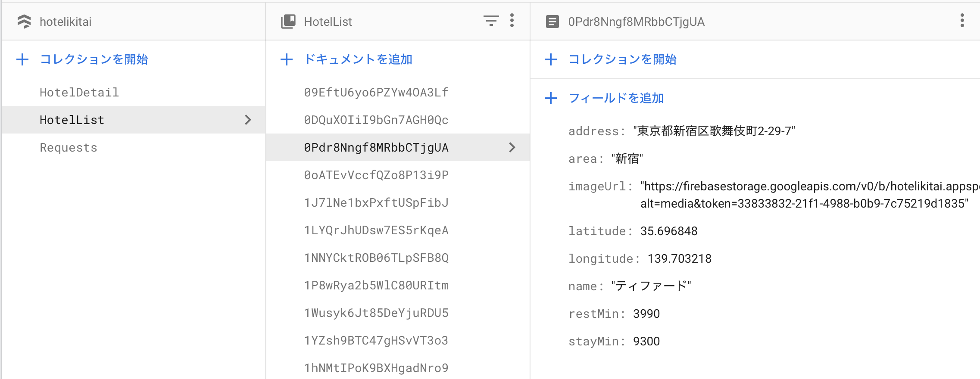The width and height of the screenshot is (980, 379).
Task: Open the filter icon in HotelList panel
Action: [491, 21]
